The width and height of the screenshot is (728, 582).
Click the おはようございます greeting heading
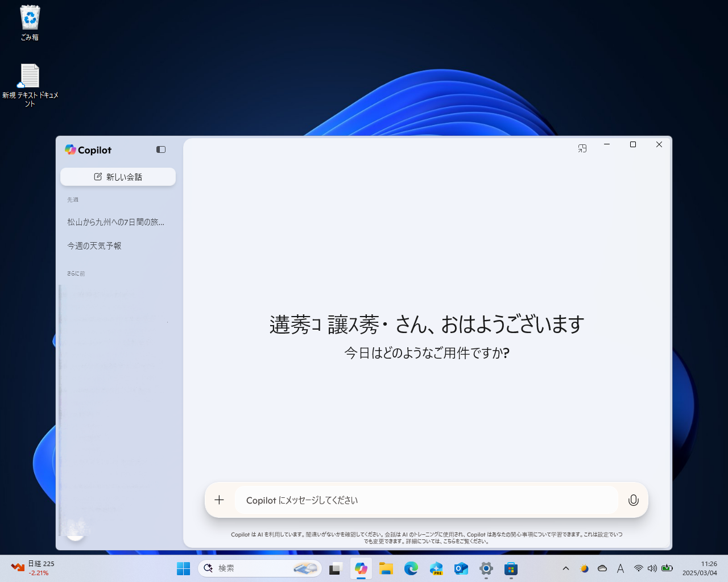(x=427, y=325)
